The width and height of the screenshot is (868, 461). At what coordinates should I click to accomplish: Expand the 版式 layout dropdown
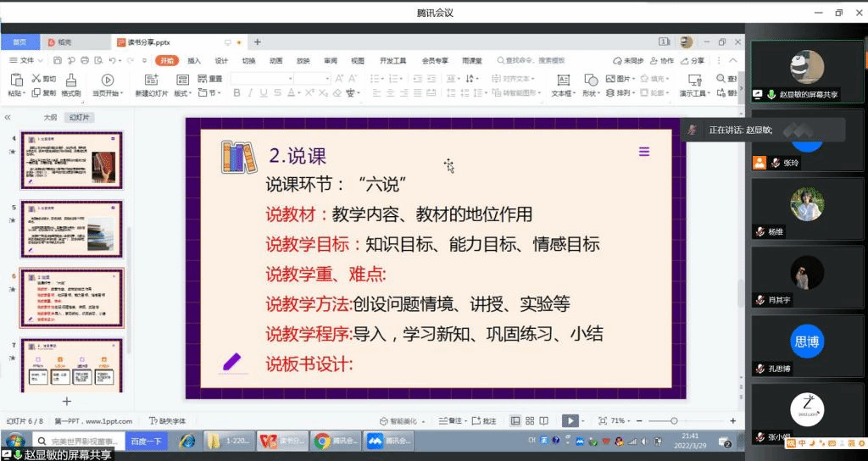[184, 93]
